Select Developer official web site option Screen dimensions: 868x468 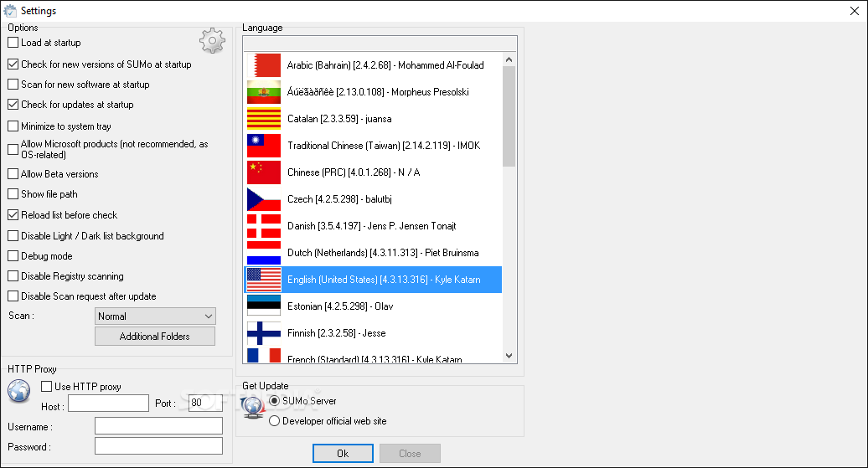(x=274, y=421)
